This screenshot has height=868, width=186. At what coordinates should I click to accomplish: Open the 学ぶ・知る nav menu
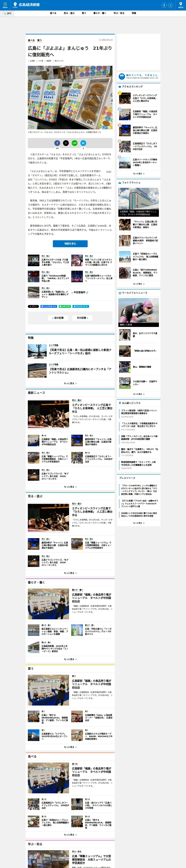119,13
